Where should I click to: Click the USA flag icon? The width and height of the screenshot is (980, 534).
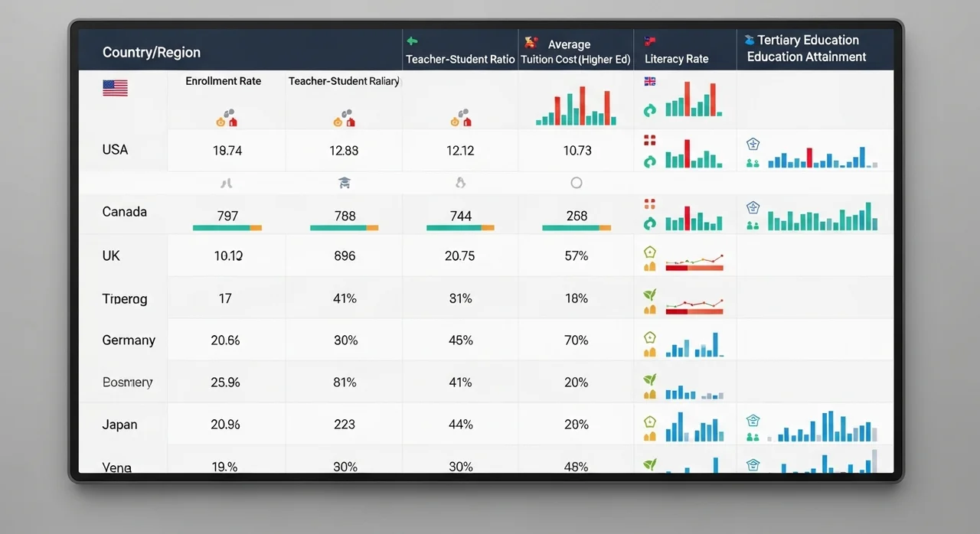(115, 88)
